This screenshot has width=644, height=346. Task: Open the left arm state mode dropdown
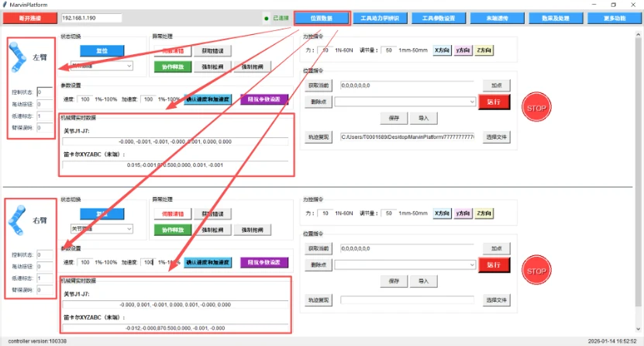point(102,66)
